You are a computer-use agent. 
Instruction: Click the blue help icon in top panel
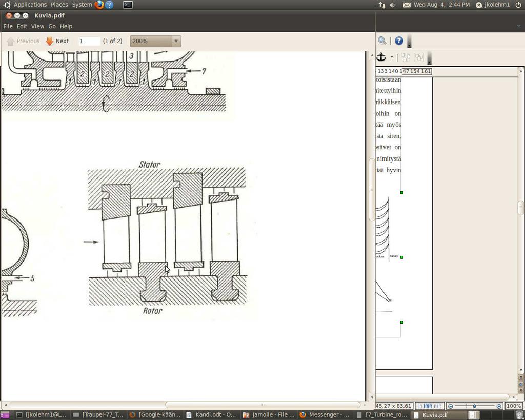pos(109,5)
